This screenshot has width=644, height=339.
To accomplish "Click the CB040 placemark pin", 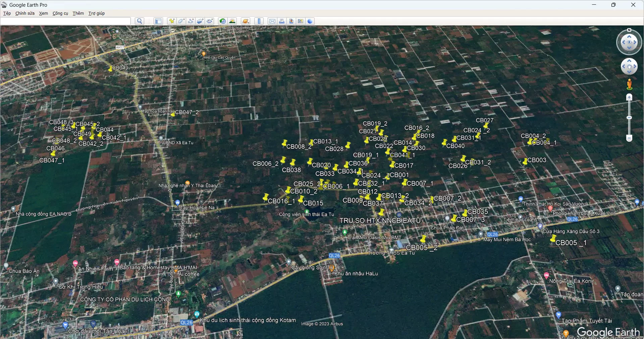I will coord(444,143).
